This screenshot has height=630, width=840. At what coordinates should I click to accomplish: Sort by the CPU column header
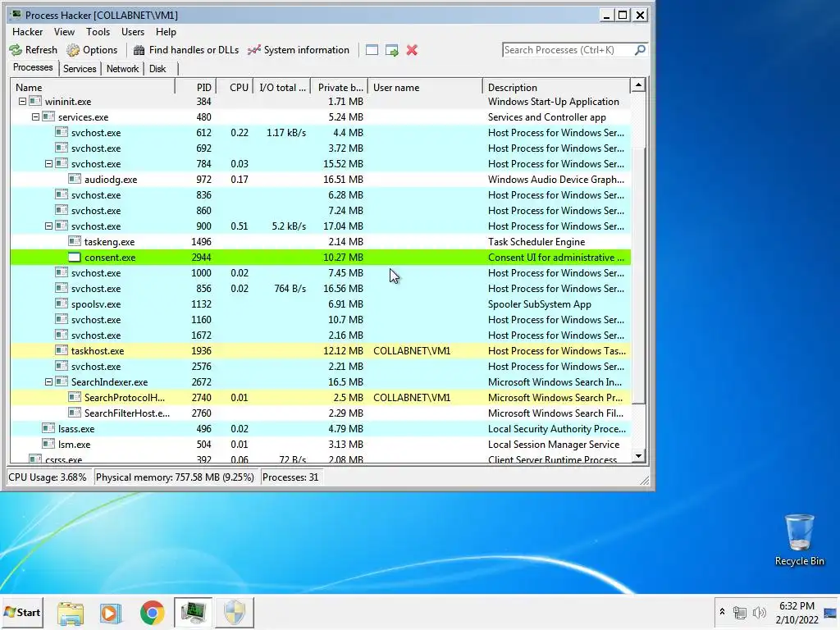tap(235, 87)
